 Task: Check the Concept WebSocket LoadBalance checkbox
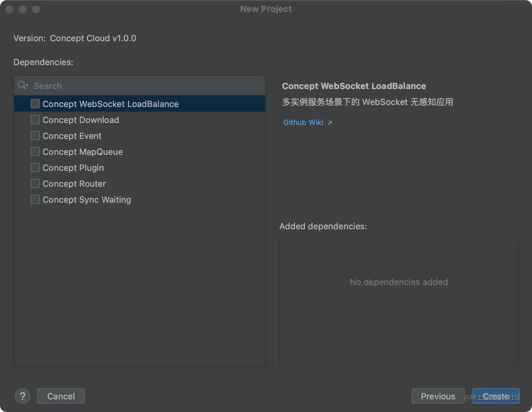[35, 104]
